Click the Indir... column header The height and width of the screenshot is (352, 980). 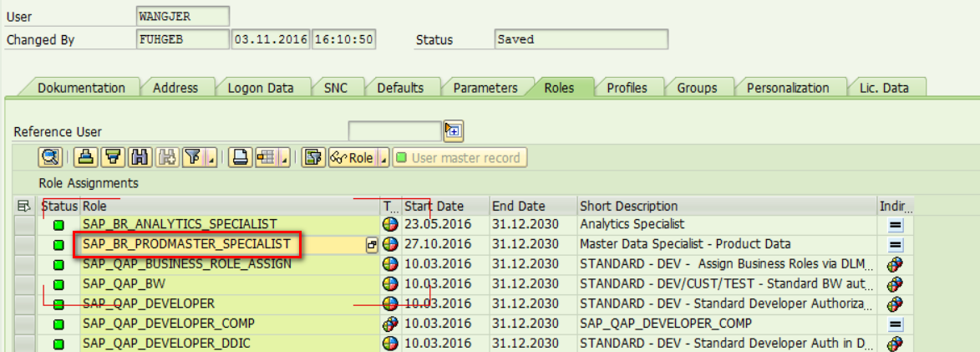tap(896, 206)
